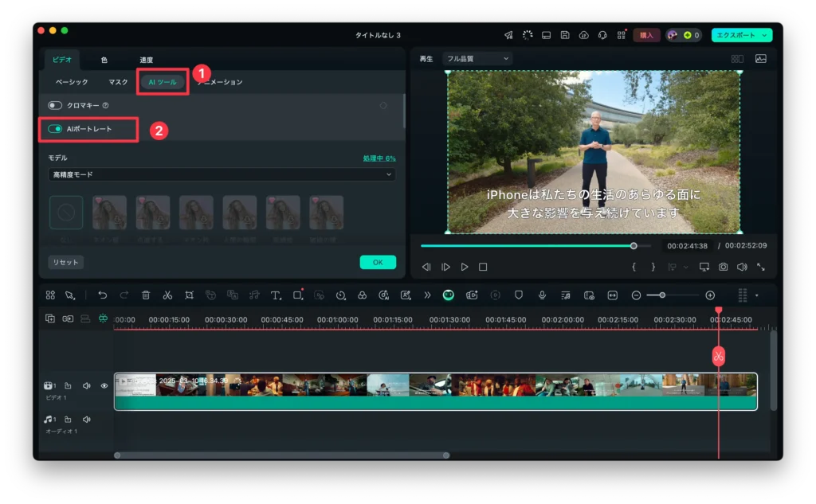
Task: Expand the フル品質 playback quality dropdown
Action: coord(478,58)
